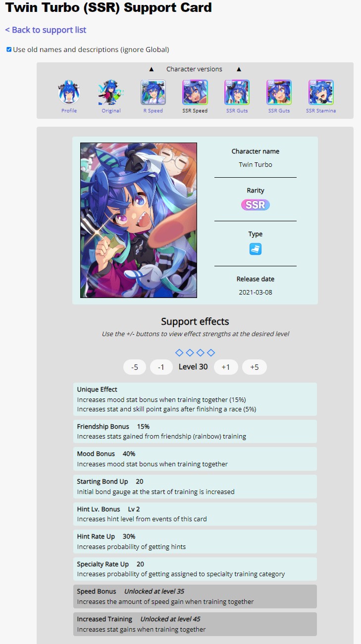Open the first SSR Guts card icon
This screenshot has width=361, height=644.
coord(237,93)
